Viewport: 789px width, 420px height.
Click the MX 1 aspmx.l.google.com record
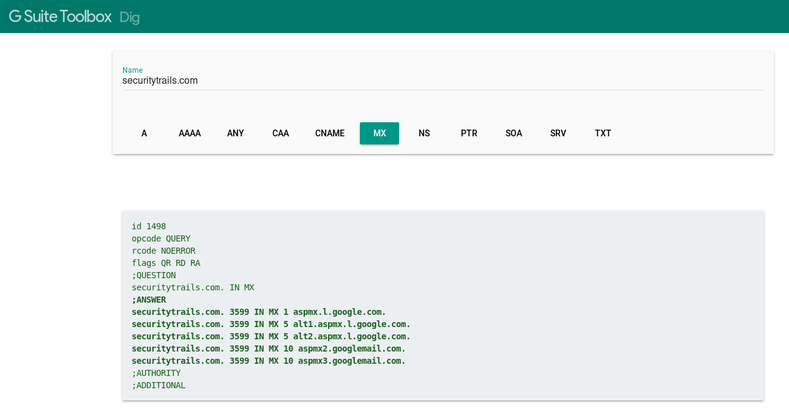[259, 312]
